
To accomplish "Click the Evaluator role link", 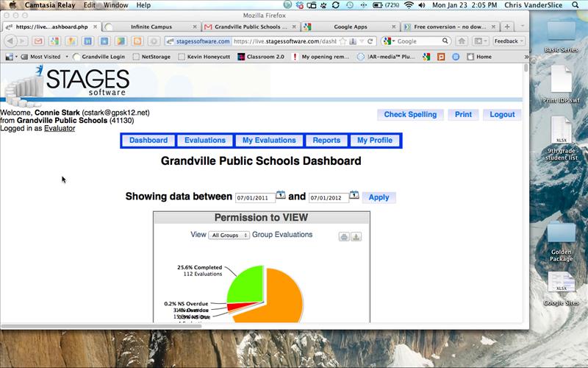I will [x=60, y=128].
